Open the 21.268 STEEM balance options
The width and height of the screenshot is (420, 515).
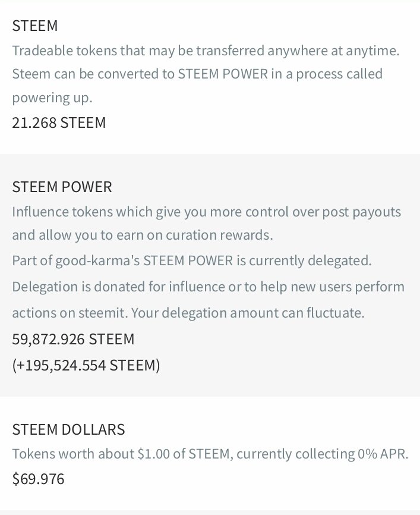click(x=59, y=123)
